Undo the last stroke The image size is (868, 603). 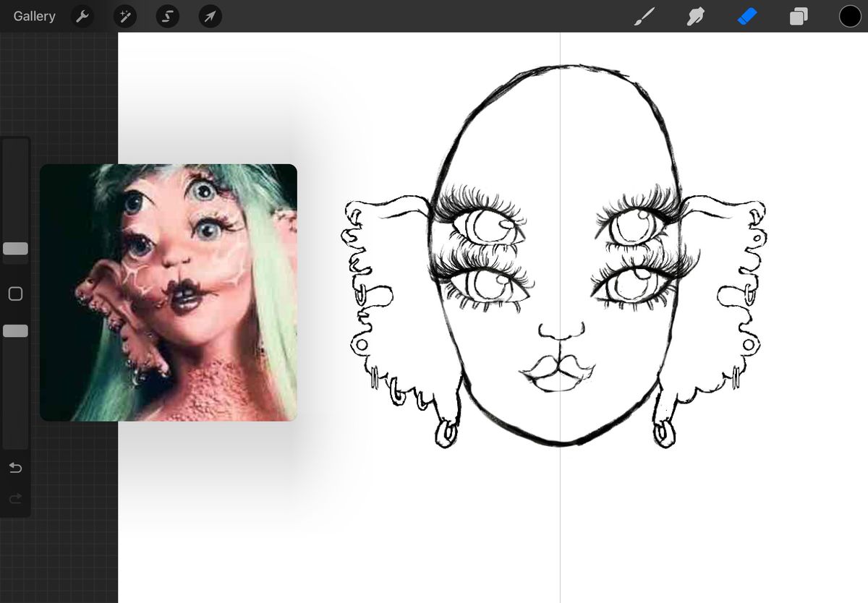pyautogui.click(x=15, y=468)
